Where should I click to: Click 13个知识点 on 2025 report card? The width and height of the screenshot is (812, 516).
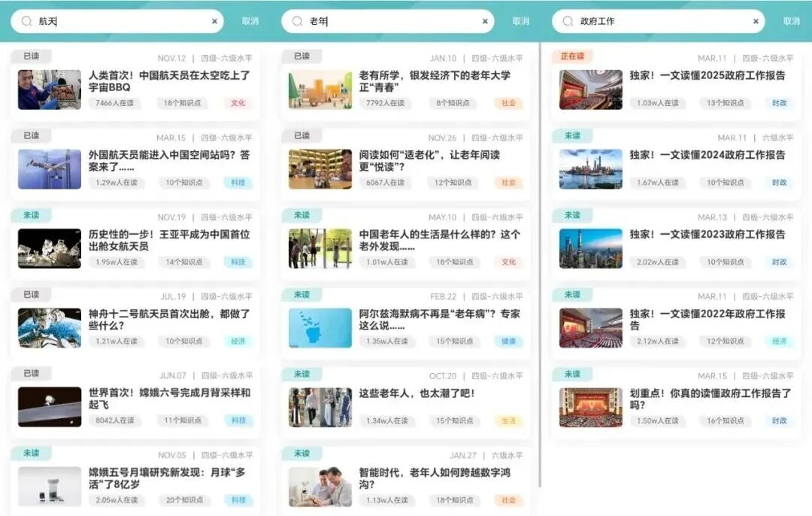click(x=726, y=103)
